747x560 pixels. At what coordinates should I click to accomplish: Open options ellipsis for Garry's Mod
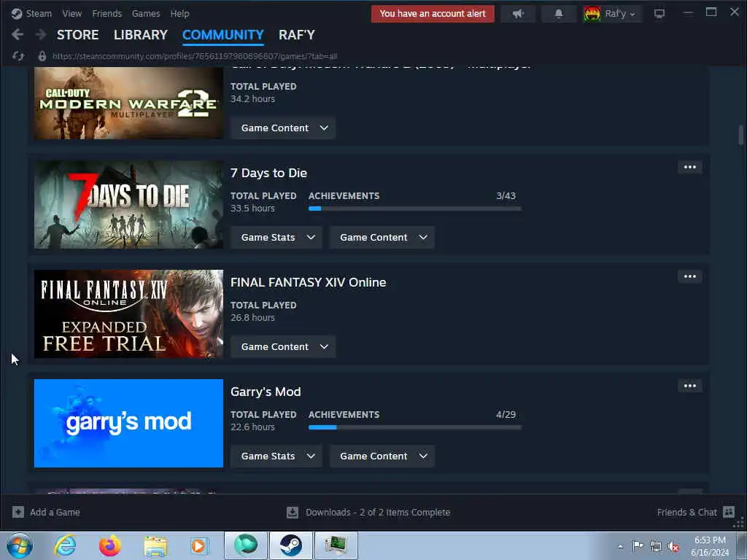coord(690,386)
